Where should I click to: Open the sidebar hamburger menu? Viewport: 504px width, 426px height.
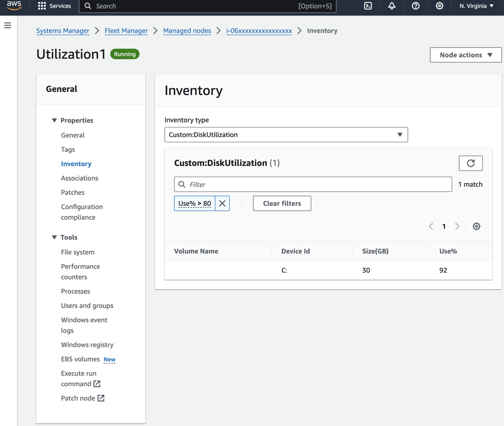click(x=7, y=25)
